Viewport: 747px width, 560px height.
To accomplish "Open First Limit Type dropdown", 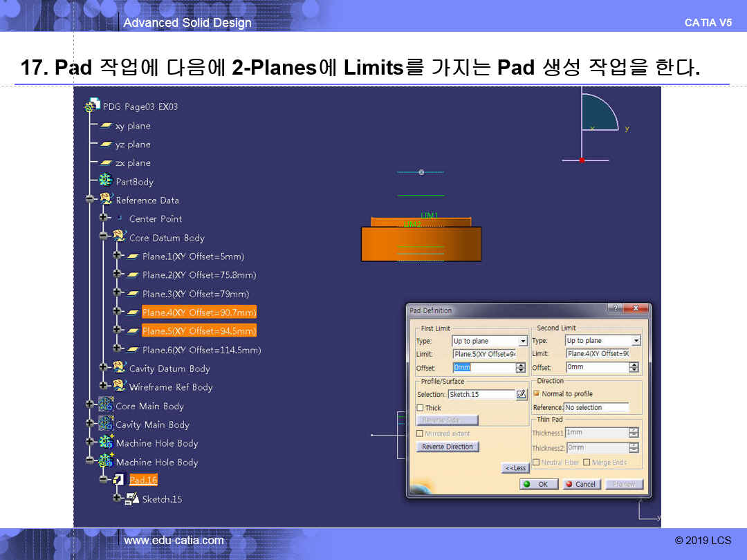I will point(523,341).
